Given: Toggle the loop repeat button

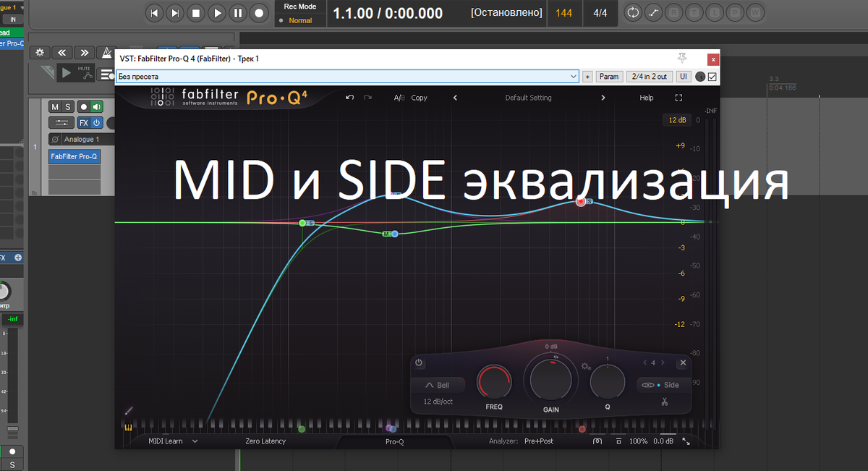Looking at the screenshot, I should pos(633,12).
